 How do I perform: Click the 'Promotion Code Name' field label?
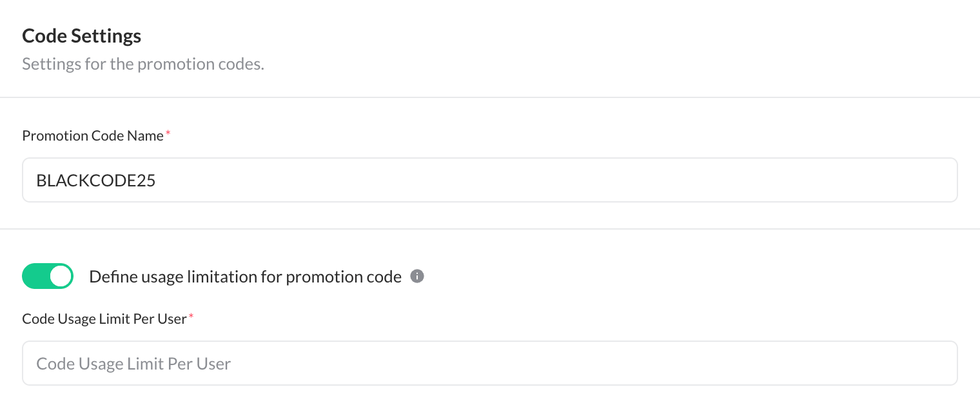tap(93, 135)
